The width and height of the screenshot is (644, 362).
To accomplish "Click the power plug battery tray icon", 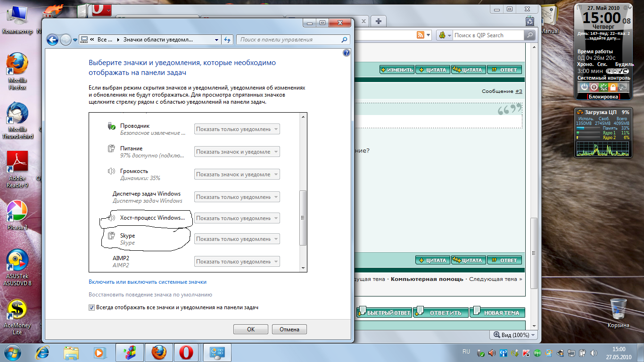I will [x=582, y=353].
